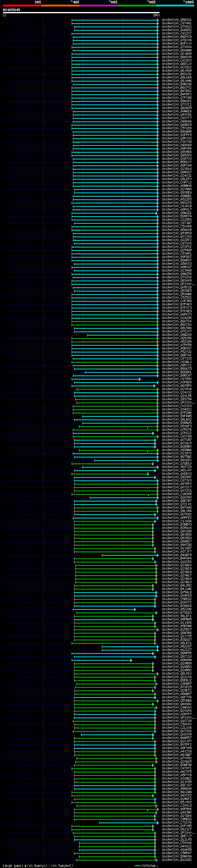This screenshot has width=197, height=868.
Task: Select the UniRef100_Q7FS88 label
Action: (x=177, y=98)
